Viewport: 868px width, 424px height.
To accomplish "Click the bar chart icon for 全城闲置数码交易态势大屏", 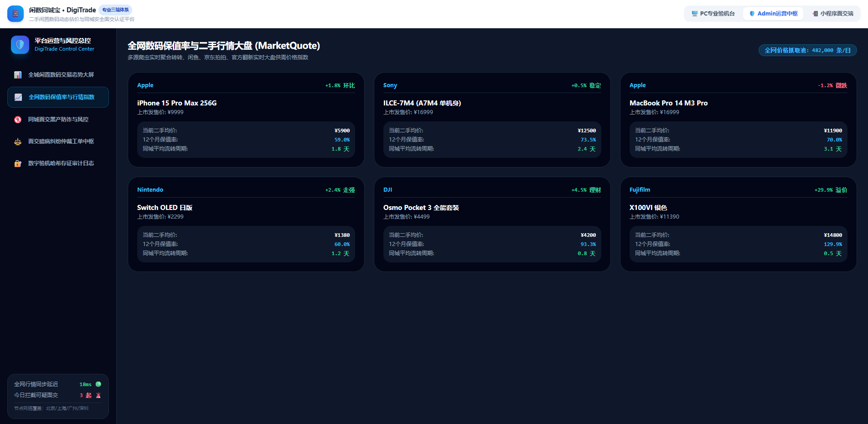I will coord(18,75).
